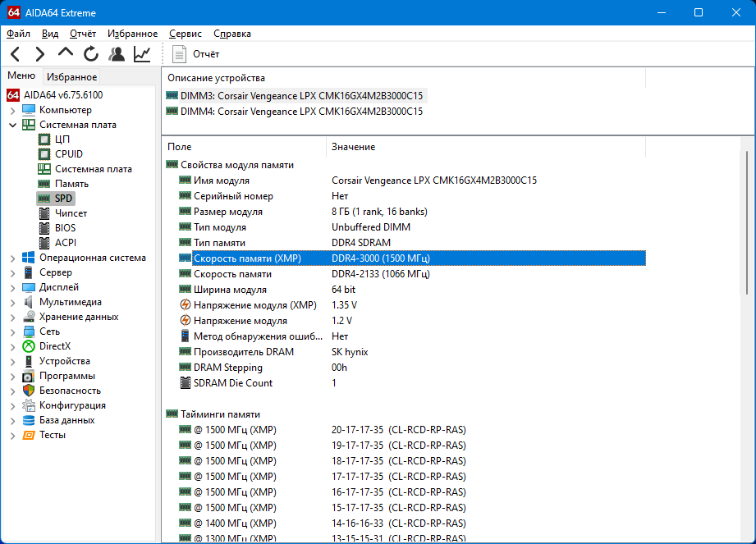Click the Компьютер monitor icon
The height and width of the screenshot is (544, 756).
pyautogui.click(x=29, y=110)
